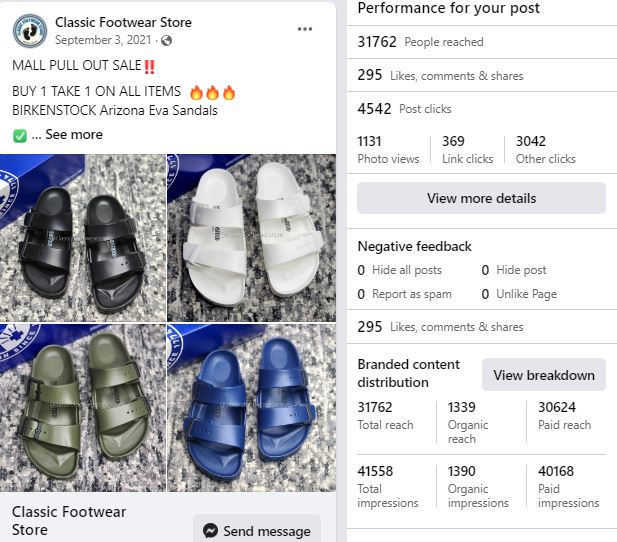Click the Messenger icon on Send message
Screen dimensions: 617x542
[x=211, y=531]
